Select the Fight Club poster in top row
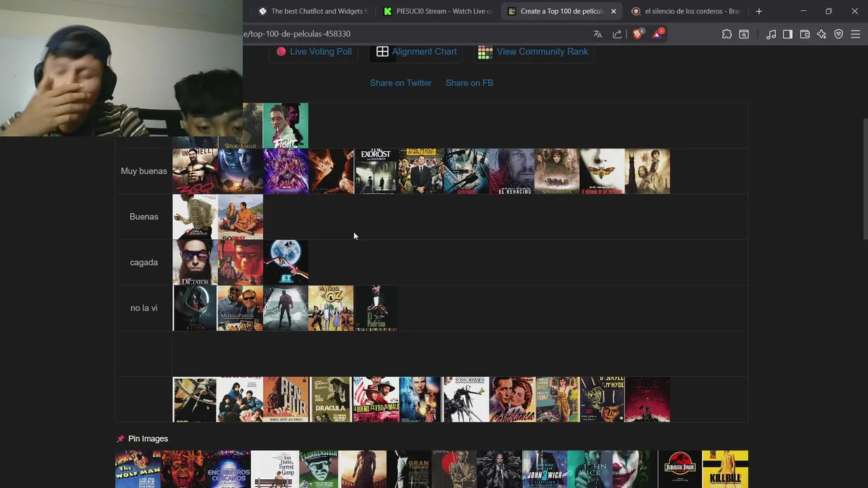Viewport: 868px width, 488px height. pyautogui.click(x=285, y=125)
